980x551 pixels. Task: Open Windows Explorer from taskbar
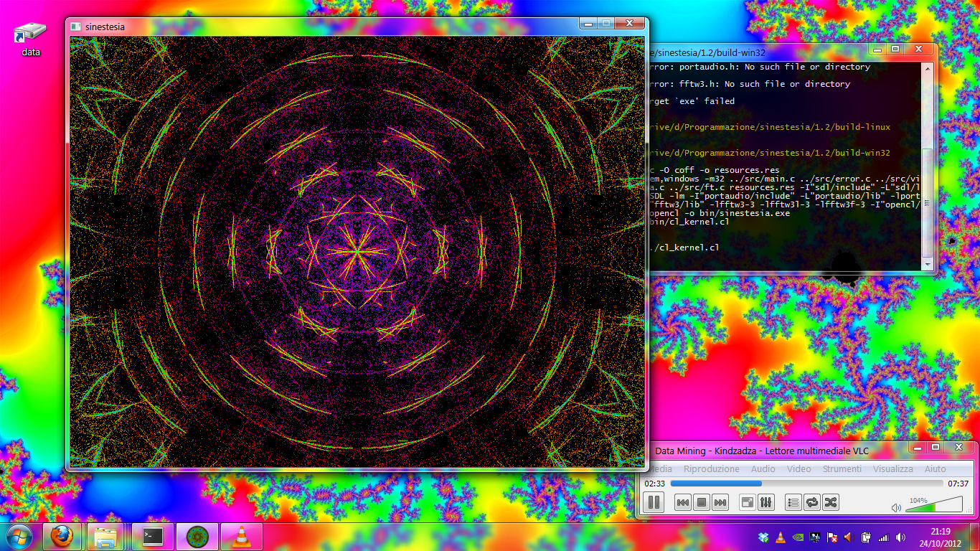tap(106, 536)
